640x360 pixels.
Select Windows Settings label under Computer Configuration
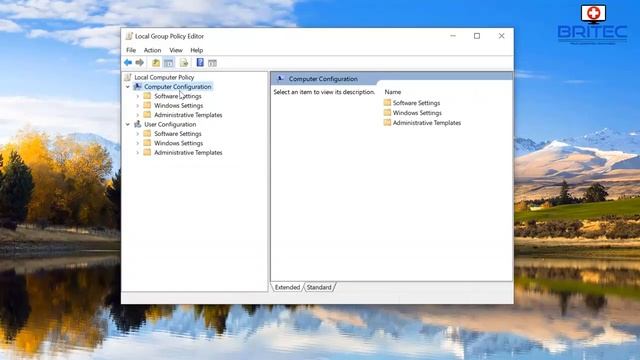coord(178,105)
